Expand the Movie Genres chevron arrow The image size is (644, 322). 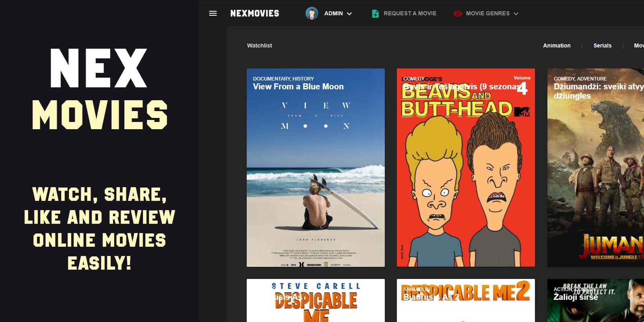pos(516,14)
